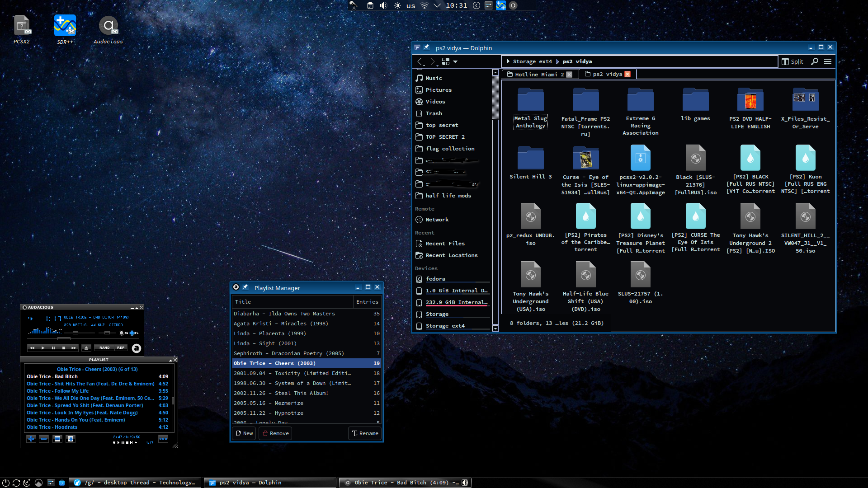Toggle the EQ equalizer button in Audacious
868x488 pixels.
[123, 333]
